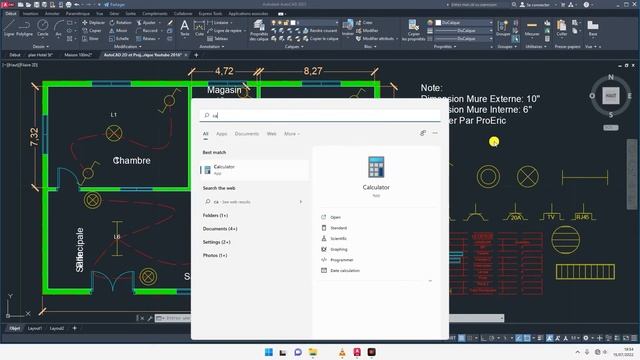Toggle object snap tracking in status bar
This screenshot has height=360, width=640.
518,338
